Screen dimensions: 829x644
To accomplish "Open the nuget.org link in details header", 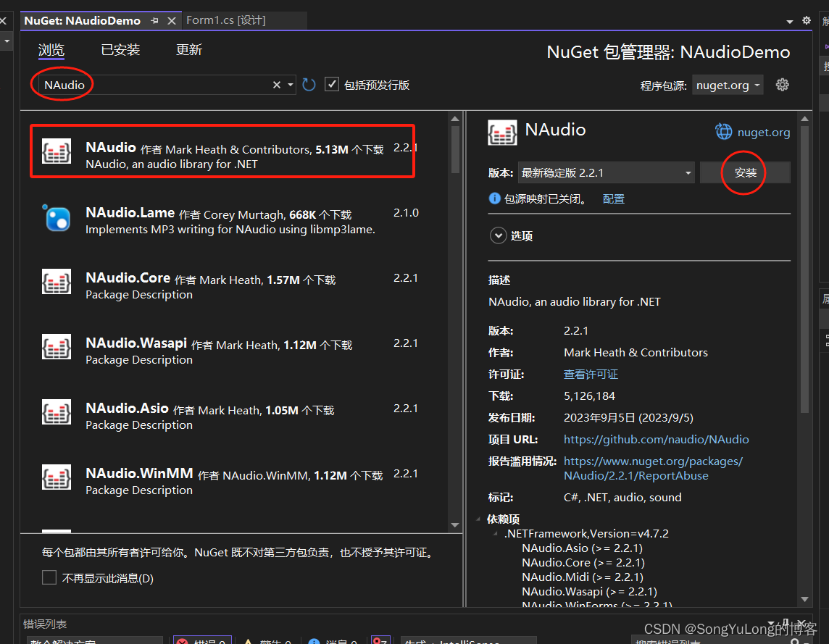I will point(764,132).
